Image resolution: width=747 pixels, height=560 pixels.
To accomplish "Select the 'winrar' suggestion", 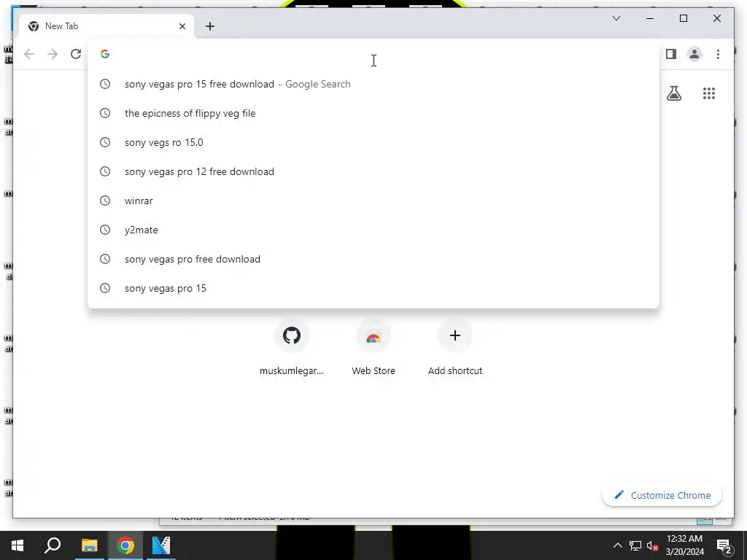I will [373, 201].
